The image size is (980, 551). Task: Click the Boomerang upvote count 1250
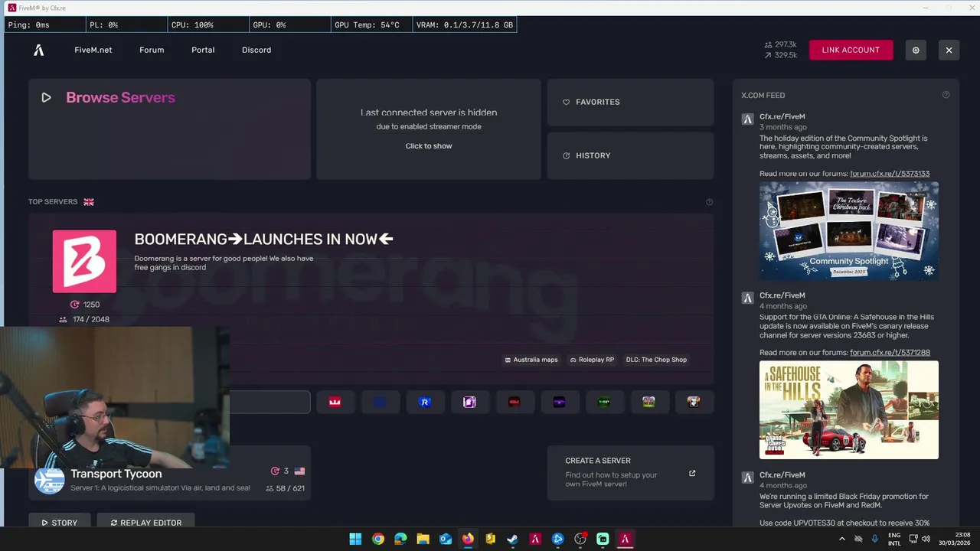coord(85,305)
